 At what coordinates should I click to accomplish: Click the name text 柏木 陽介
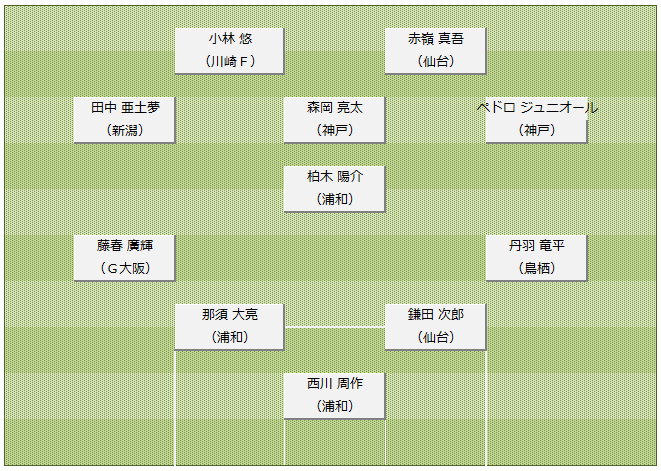pos(335,176)
